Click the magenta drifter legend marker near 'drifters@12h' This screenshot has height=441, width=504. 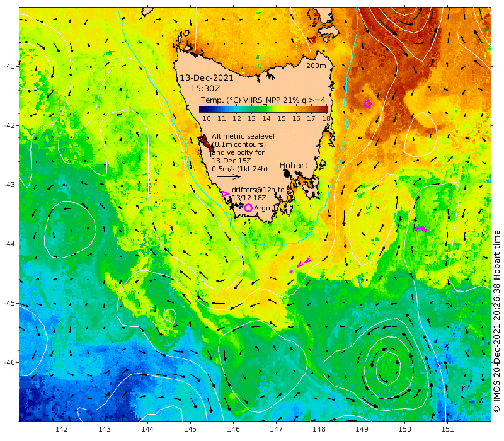click(x=226, y=194)
